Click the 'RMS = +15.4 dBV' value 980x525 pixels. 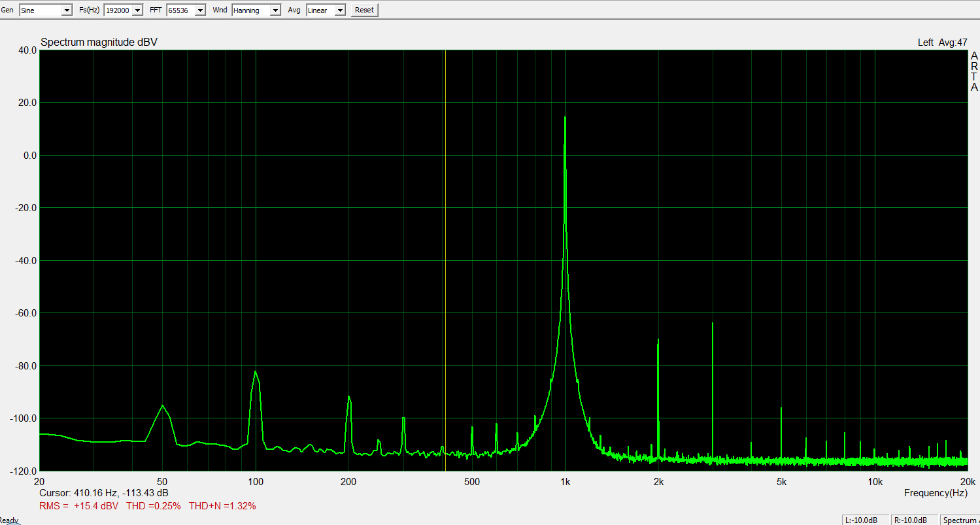tap(79, 506)
